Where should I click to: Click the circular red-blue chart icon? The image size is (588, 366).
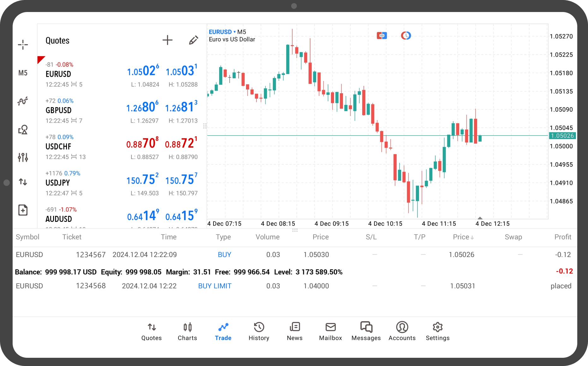pos(406,36)
